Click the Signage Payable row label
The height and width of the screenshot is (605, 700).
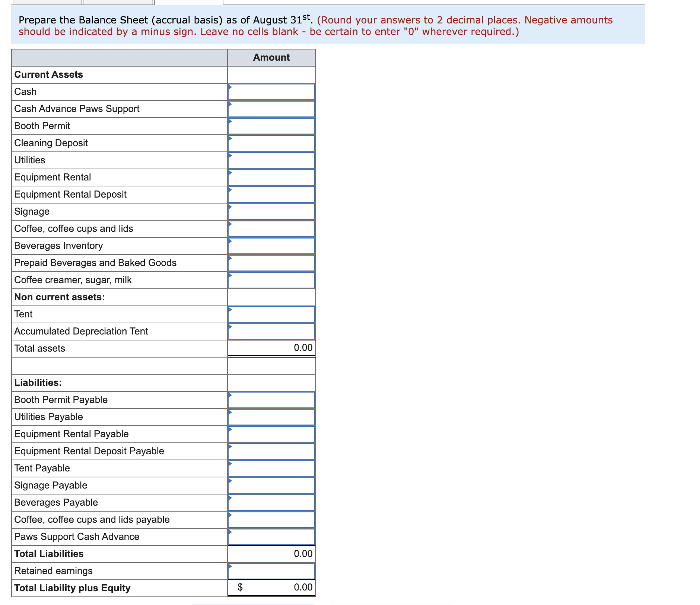51,485
